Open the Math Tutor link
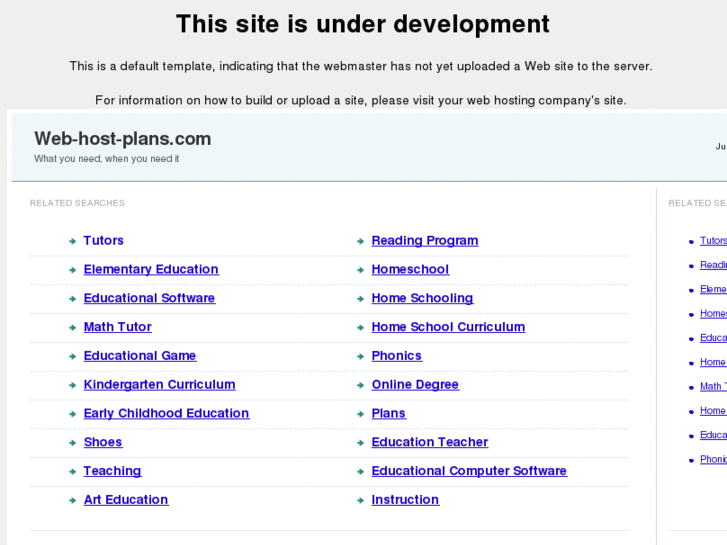 coord(118,327)
